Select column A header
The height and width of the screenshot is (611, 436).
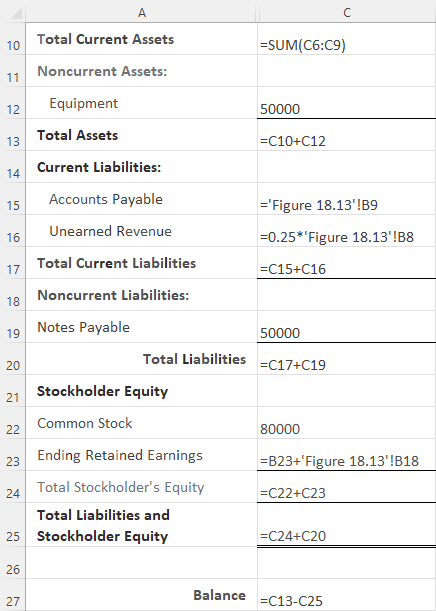(x=142, y=13)
